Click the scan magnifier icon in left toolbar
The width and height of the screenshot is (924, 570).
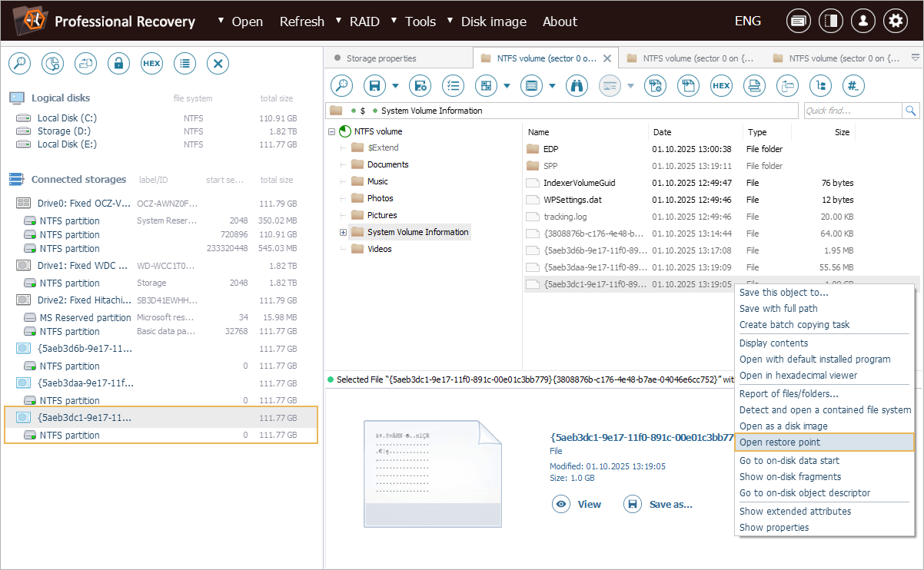(x=19, y=64)
